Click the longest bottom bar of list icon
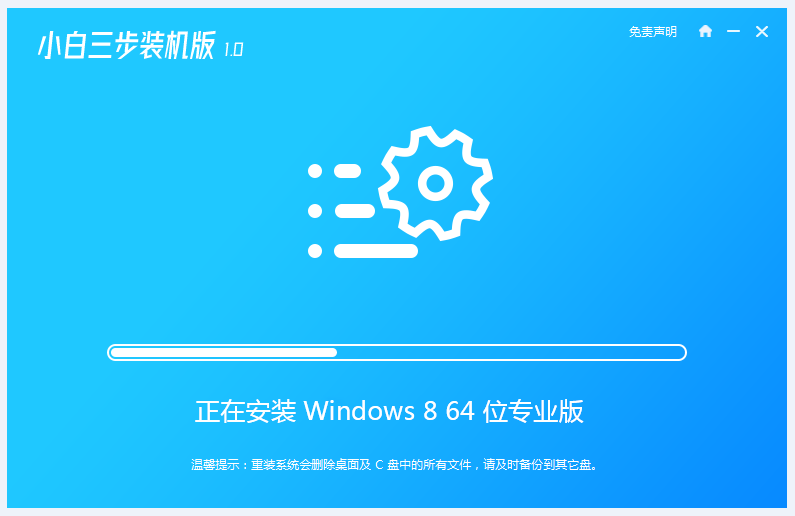This screenshot has height=516, width=795. click(376, 250)
